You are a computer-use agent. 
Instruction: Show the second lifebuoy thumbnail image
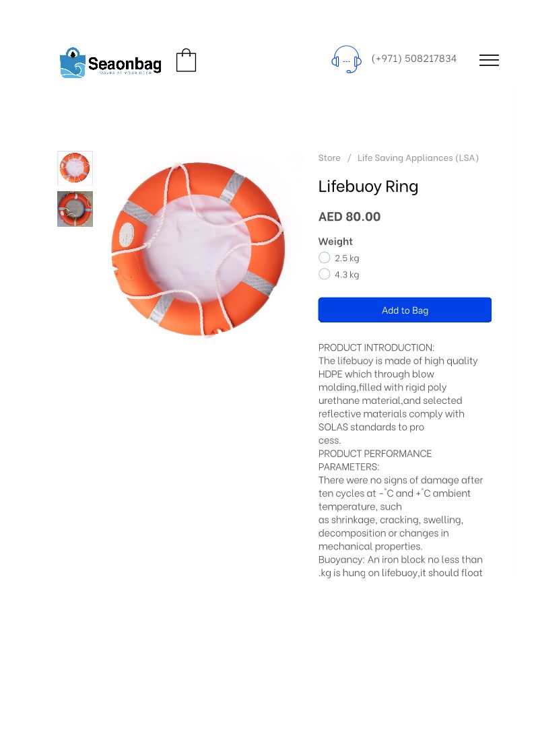click(75, 209)
